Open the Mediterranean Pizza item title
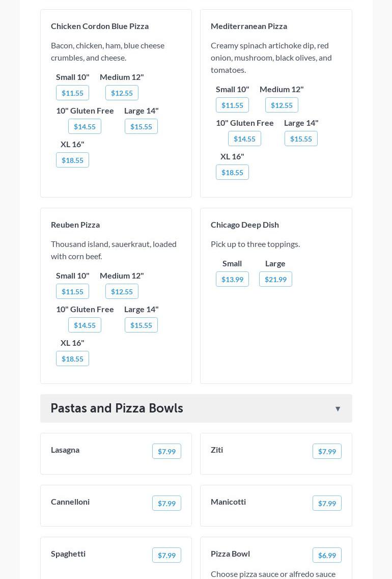The height and width of the screenshot is (579, 392). 249,26
